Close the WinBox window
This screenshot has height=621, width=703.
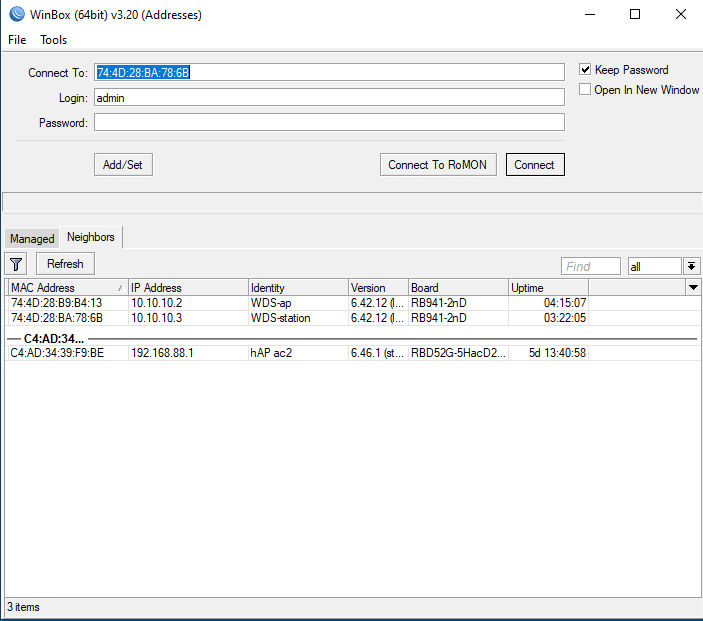[x=681, y=14]
